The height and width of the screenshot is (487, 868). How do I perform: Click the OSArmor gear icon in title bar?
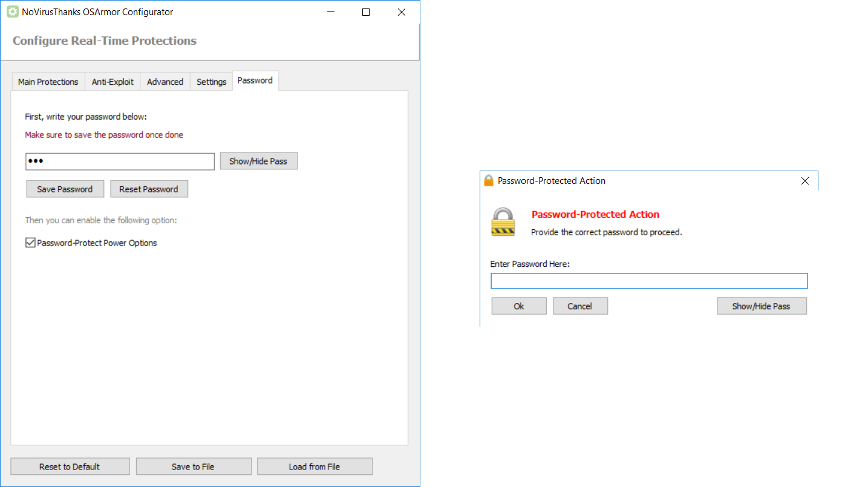pos(12,12)
